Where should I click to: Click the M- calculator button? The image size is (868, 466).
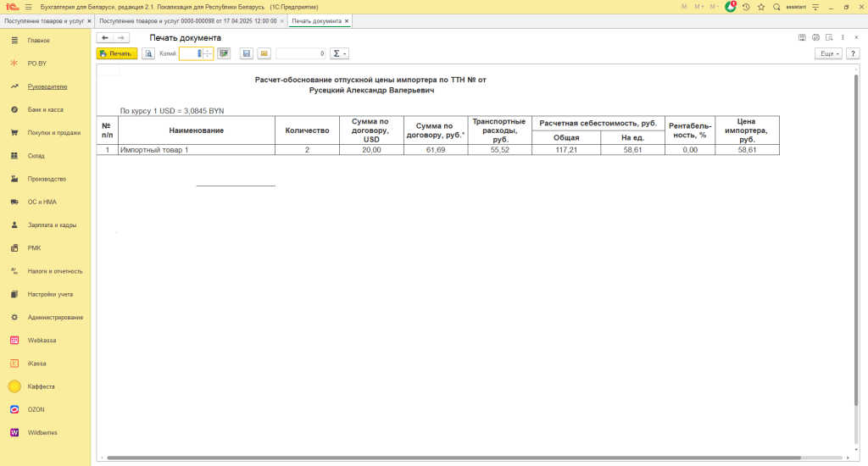coord(714,7)
